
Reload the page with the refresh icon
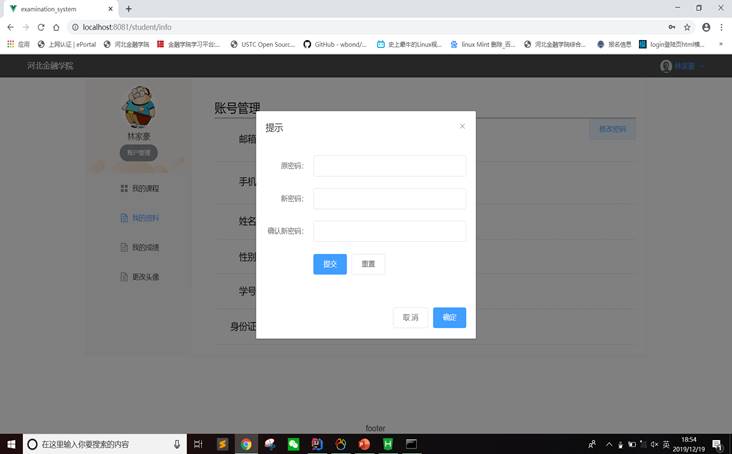pos(41,27)
